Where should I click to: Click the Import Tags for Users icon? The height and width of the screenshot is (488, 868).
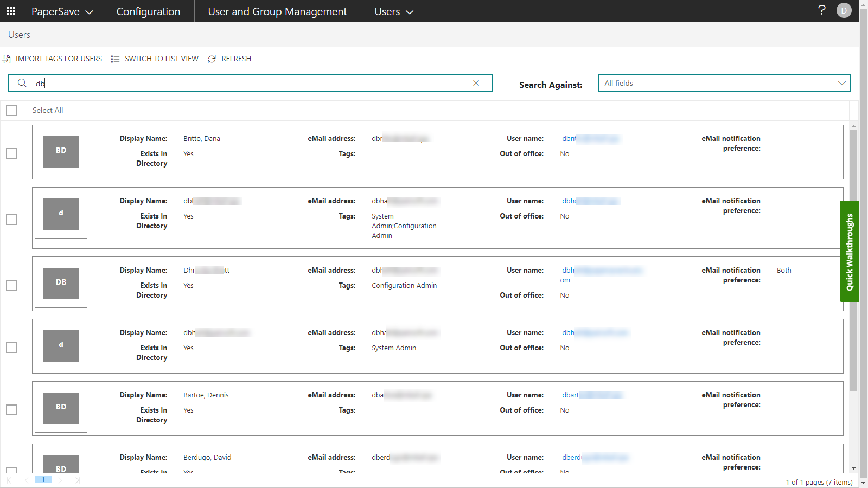(7, 59)
